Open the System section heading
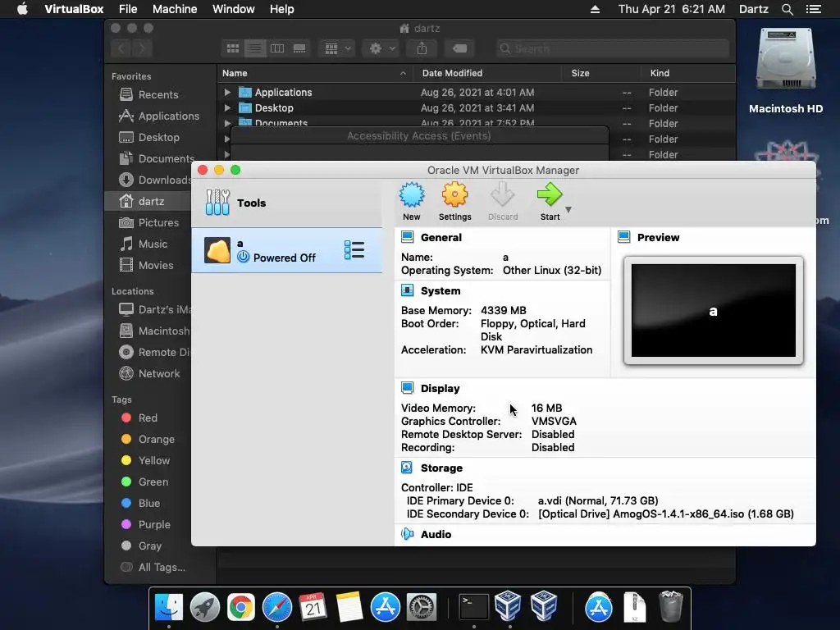The image size is (840, 630). coord(441,291)
